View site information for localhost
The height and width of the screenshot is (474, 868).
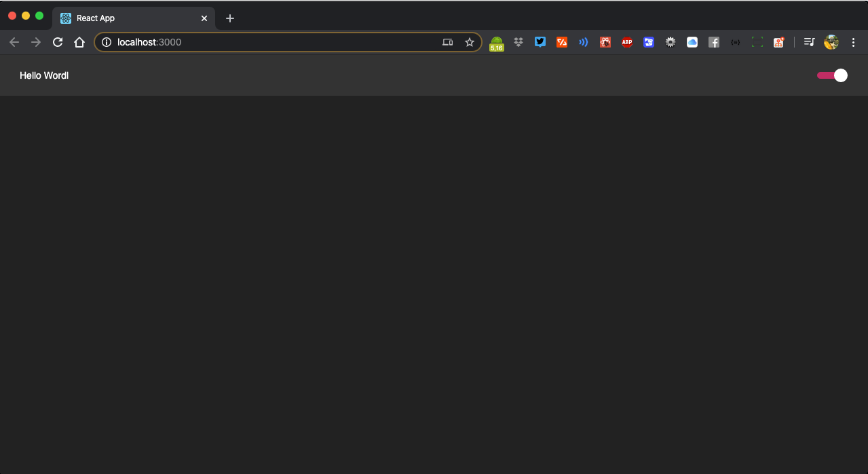pos(106,42)
